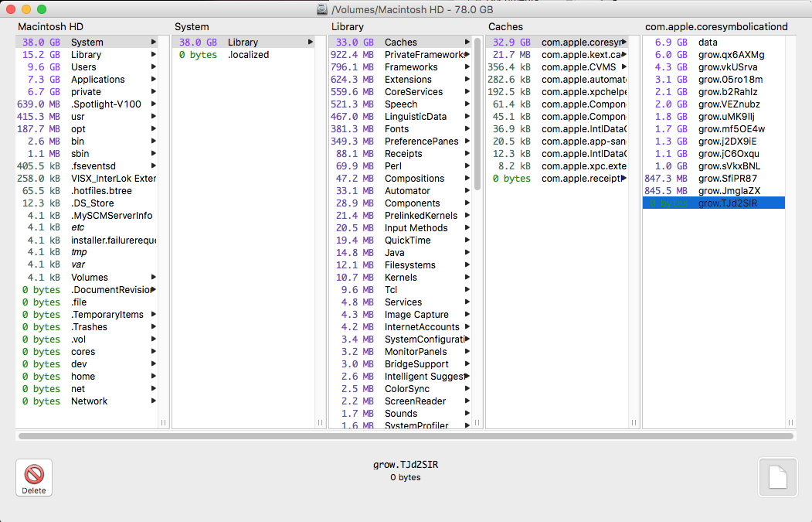
Task: Select the .Spotlight-V100 folder
Action: pyautogui.click(x=87, y=104)
